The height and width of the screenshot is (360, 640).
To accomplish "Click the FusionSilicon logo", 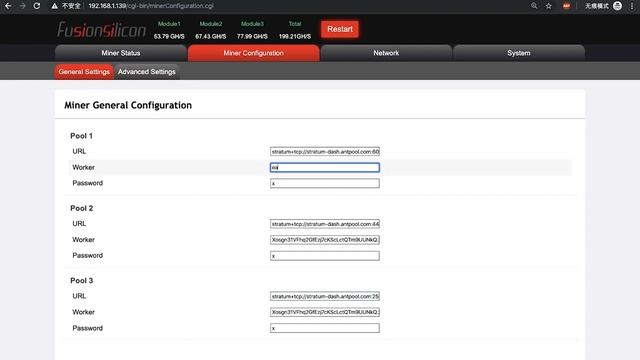I will coord(101,30).
